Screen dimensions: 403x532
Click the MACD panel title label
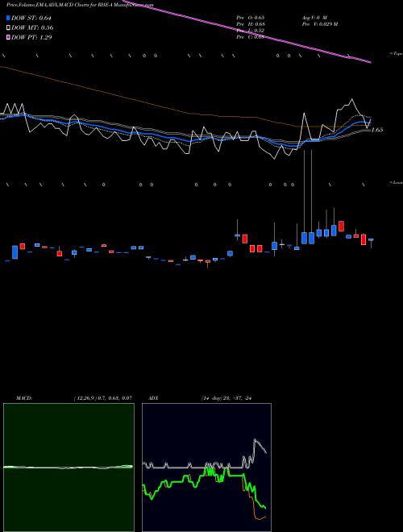coord(23,398)
